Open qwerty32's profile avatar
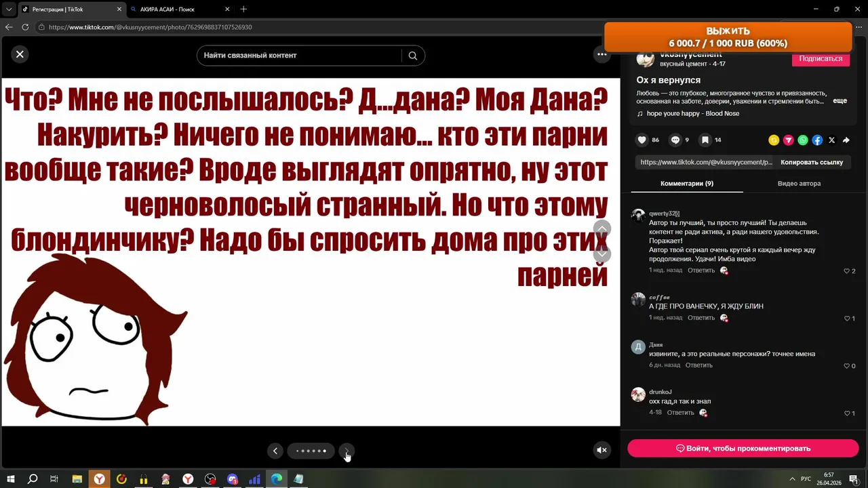868x488 pixels. point(638,216)
